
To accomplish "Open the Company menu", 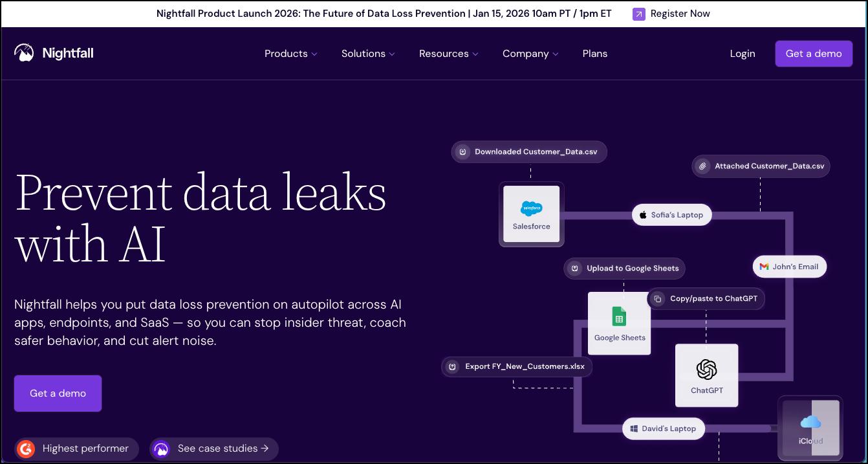I will coord(530,53).
